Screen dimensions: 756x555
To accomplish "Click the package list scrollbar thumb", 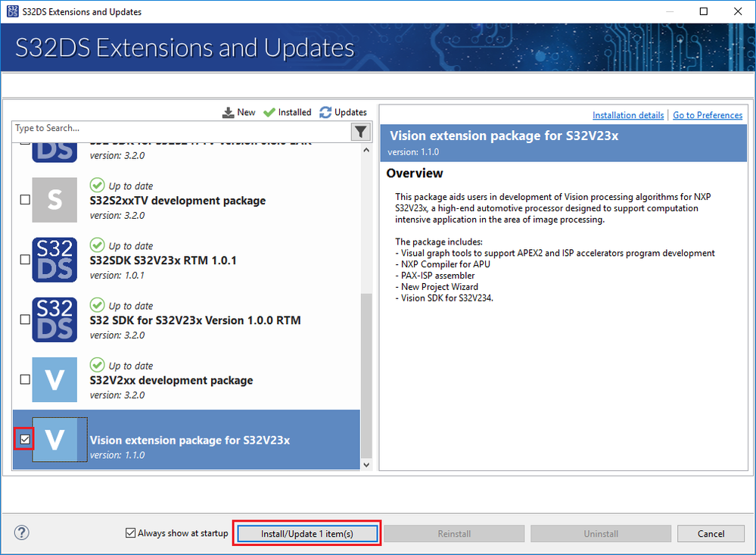I will tap(366, 375).
